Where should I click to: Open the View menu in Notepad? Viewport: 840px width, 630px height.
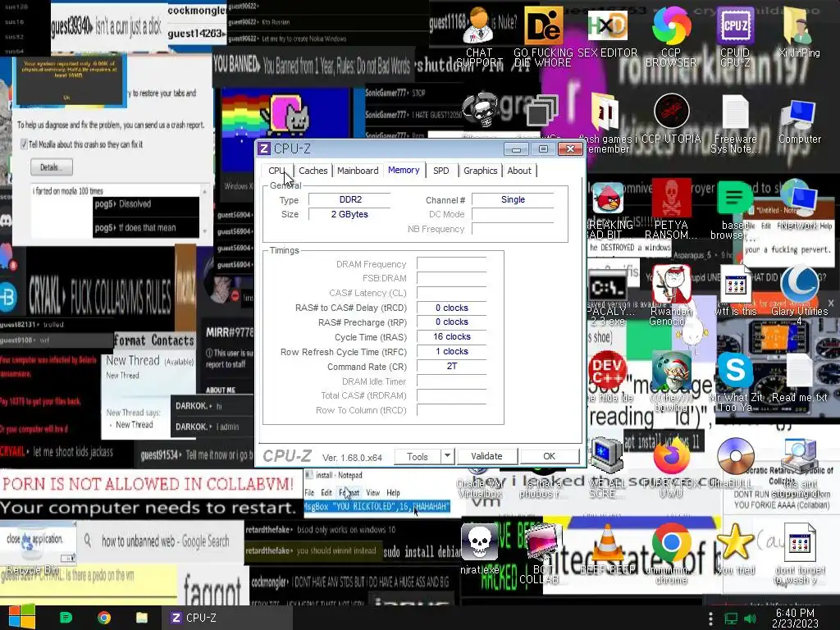[x=373, y=492]
